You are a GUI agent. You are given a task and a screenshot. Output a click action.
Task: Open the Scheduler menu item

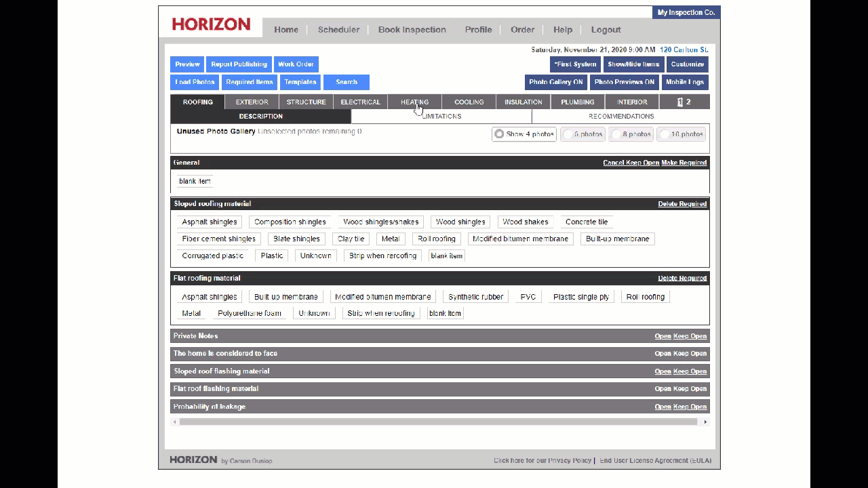[x=338, y=30]
